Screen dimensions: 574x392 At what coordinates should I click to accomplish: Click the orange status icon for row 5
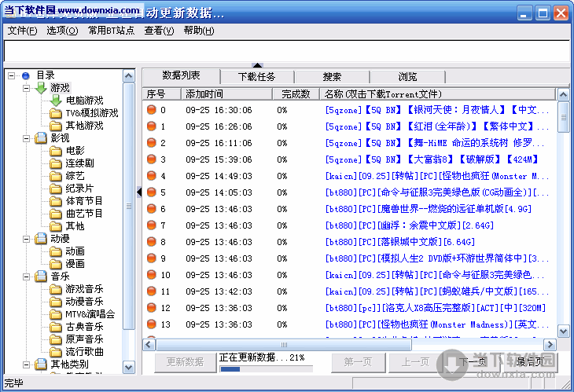click(151, 192)
